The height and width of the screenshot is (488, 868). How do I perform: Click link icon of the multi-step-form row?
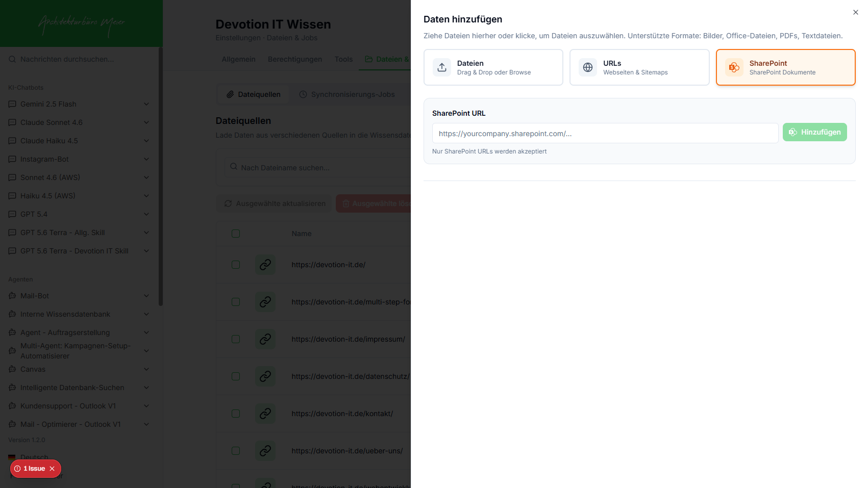(265, 302)
